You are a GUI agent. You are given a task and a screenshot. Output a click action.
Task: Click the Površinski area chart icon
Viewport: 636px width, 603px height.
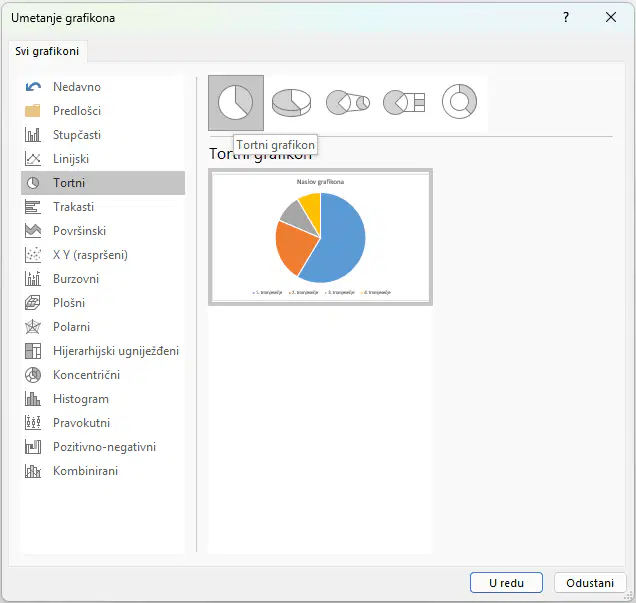tap(32, 231)
